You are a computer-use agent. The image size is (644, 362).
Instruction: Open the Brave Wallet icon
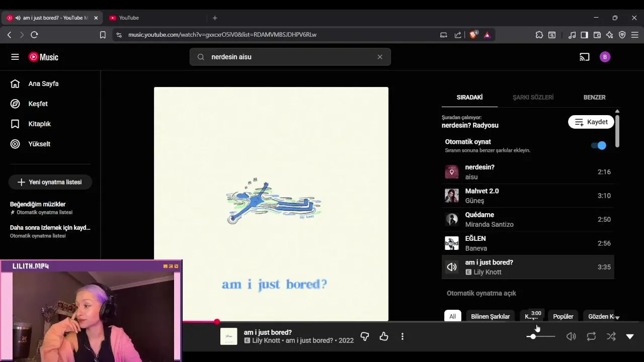point(597,35)
